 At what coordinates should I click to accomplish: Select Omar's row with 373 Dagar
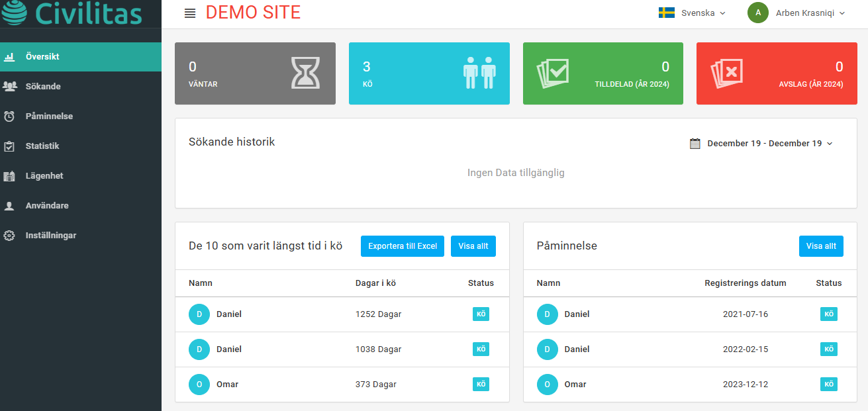(342, 385)
